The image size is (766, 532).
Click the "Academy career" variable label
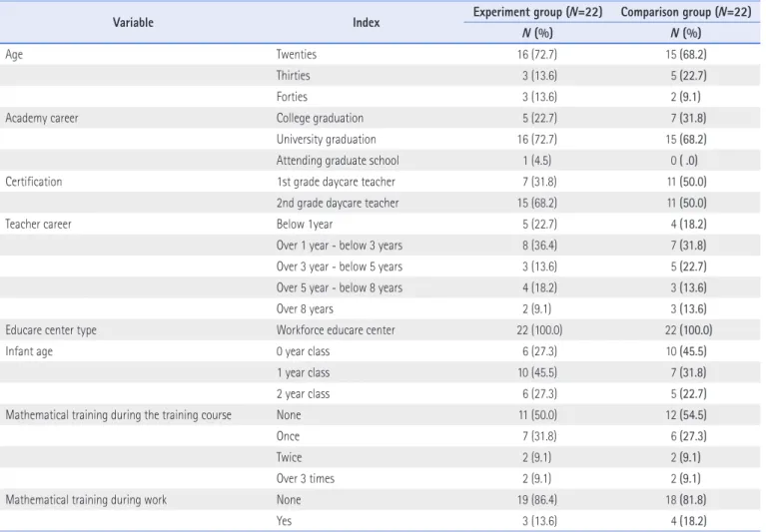[x=42, y=118]
